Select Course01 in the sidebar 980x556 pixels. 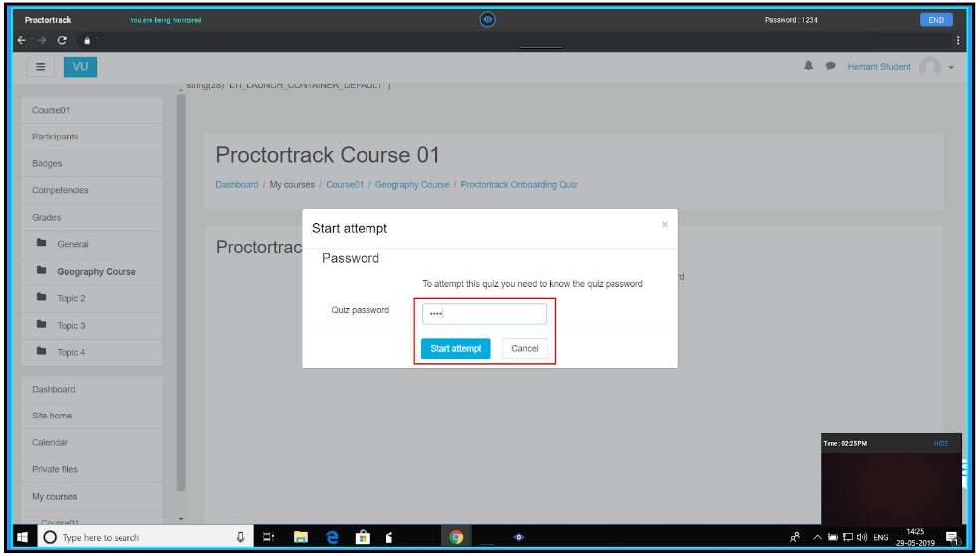pos(92,110)
